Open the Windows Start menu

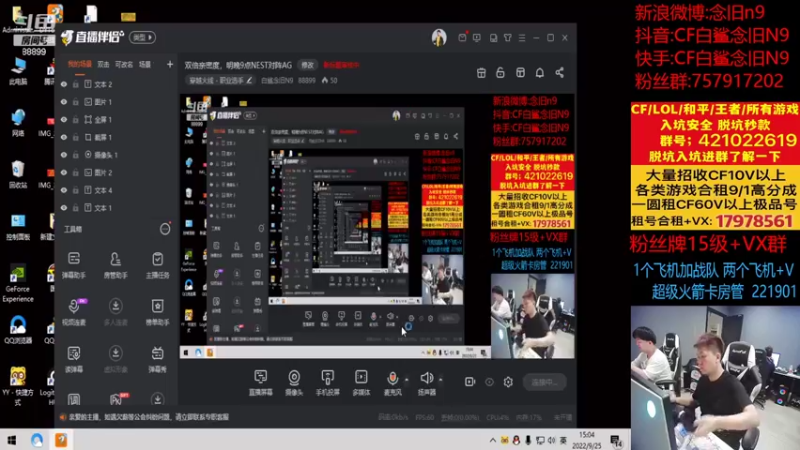click(x=12, y=440)
